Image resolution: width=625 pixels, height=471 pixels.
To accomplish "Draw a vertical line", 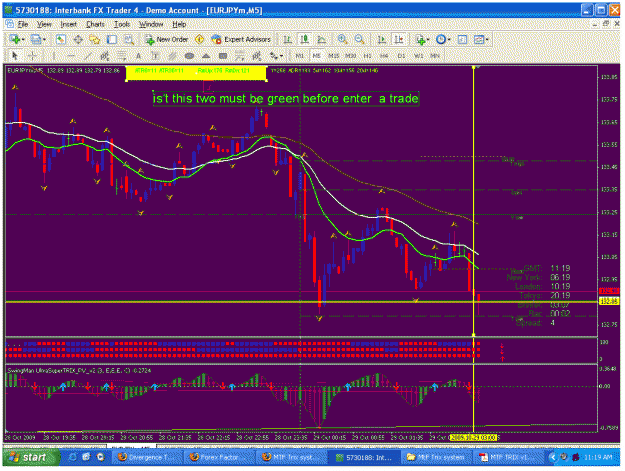I will click(x=54, y=56).
